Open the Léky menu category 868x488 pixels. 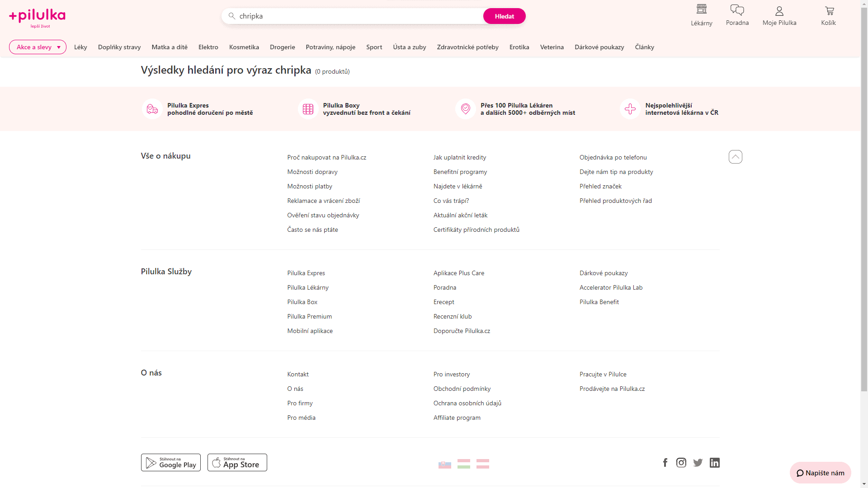80,47
